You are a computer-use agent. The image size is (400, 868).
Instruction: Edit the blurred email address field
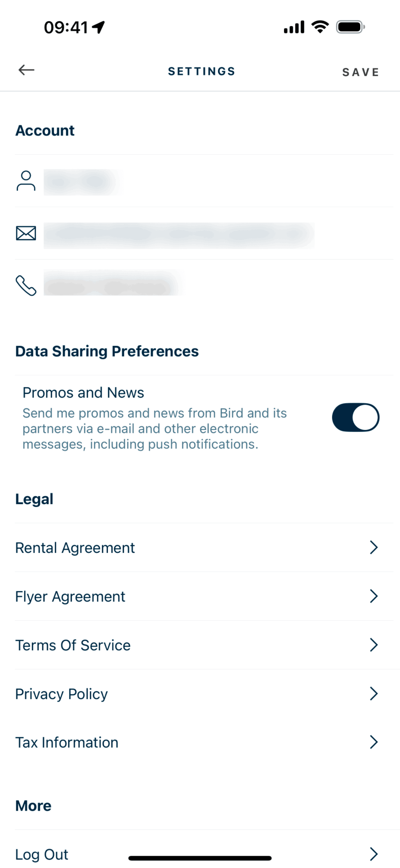click(x=179, y=235)
